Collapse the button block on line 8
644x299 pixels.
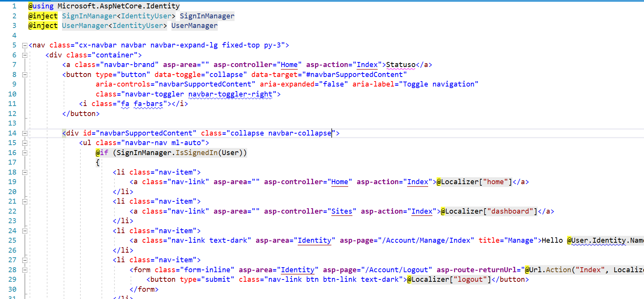click(x=25, y=75)
